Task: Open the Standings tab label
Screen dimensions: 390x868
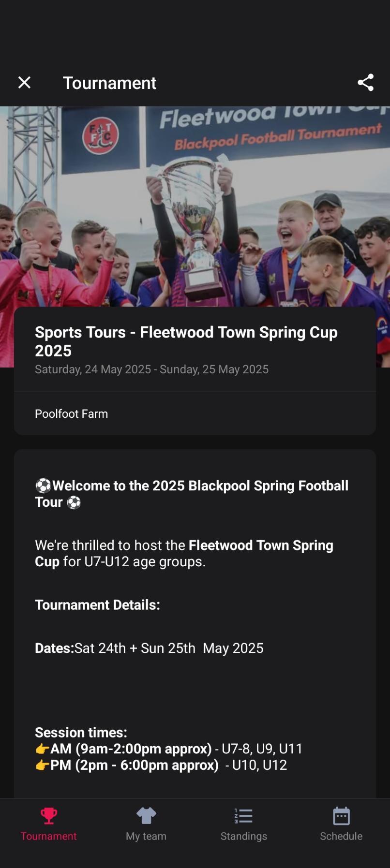Action: click(x=243, y=836)
